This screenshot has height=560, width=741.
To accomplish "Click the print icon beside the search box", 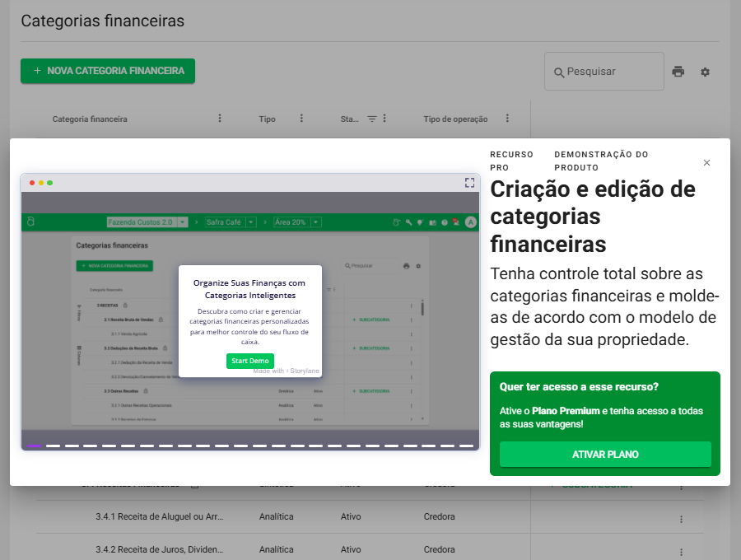I will point(678,72).
